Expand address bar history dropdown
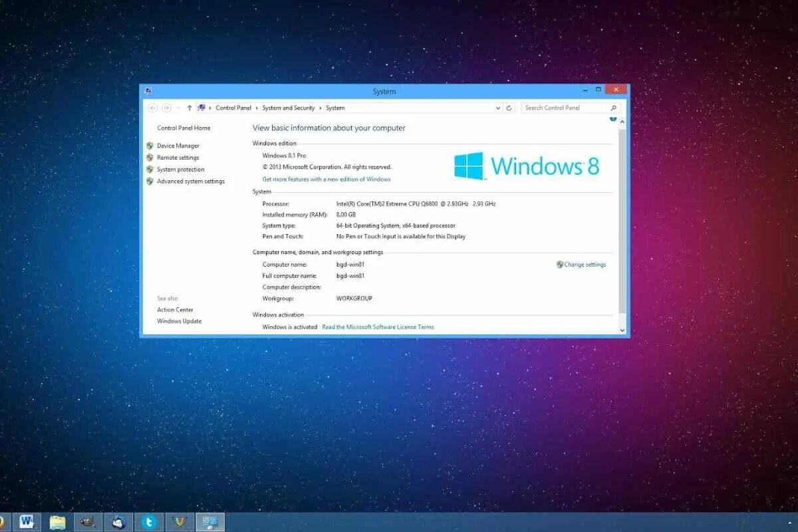Viewport: 798px width, 532px height. (498, 108)
